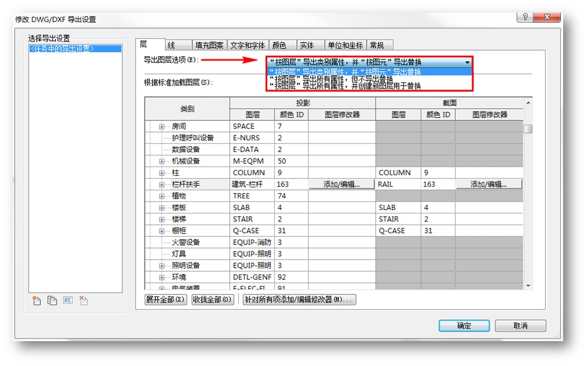Click the E-DATA layer cell

pyautogui.click(x=252, y=150)
